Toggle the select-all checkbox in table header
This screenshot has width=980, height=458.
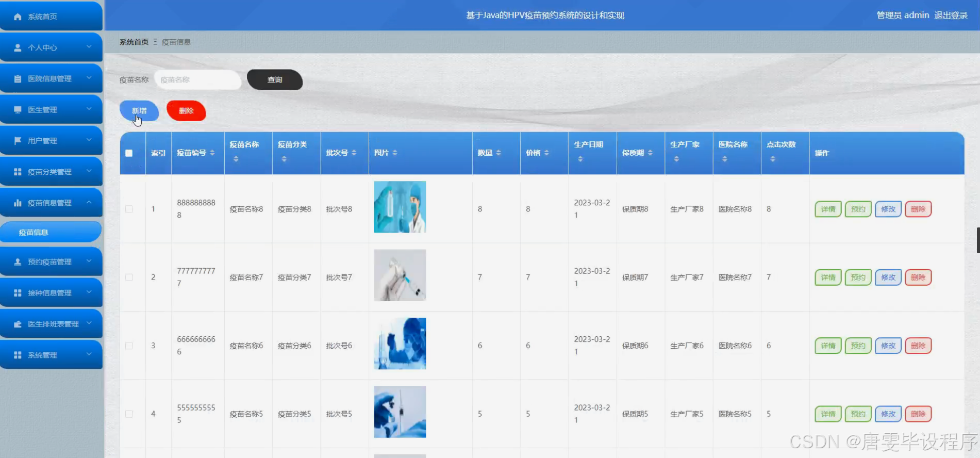tap(129, 153)
